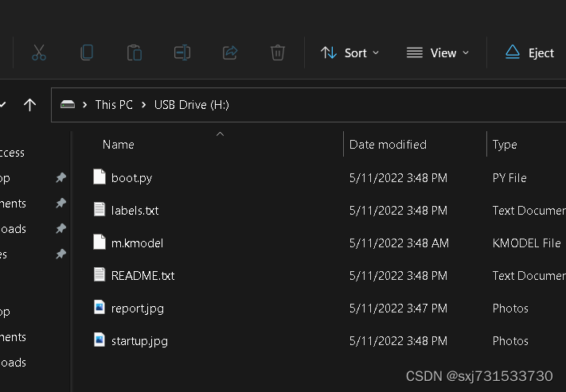
Task: Go up one folder with the up arrow
Action: (29, 104)
